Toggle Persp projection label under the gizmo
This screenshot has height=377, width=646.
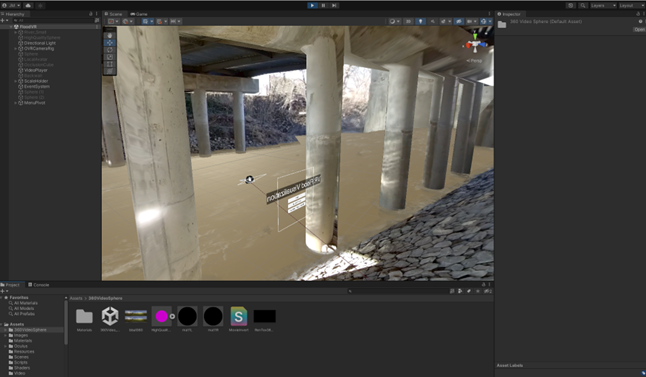[475, 61]
